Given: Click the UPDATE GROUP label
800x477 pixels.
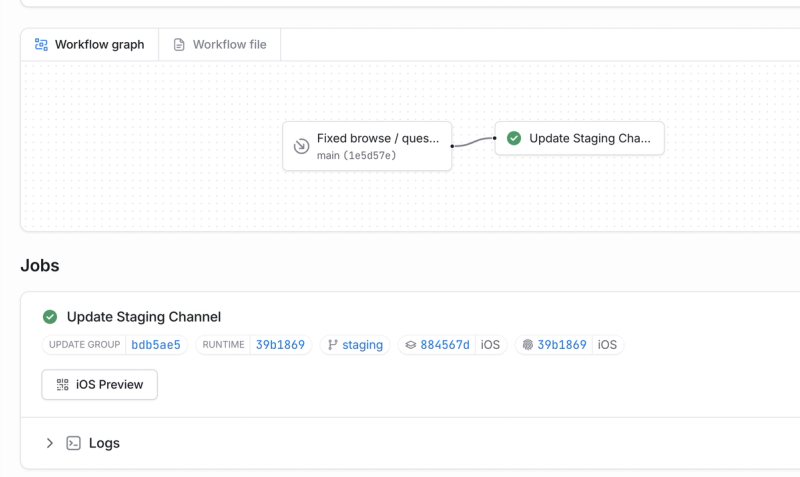Looking at the screenshot, I should (85, 345).
